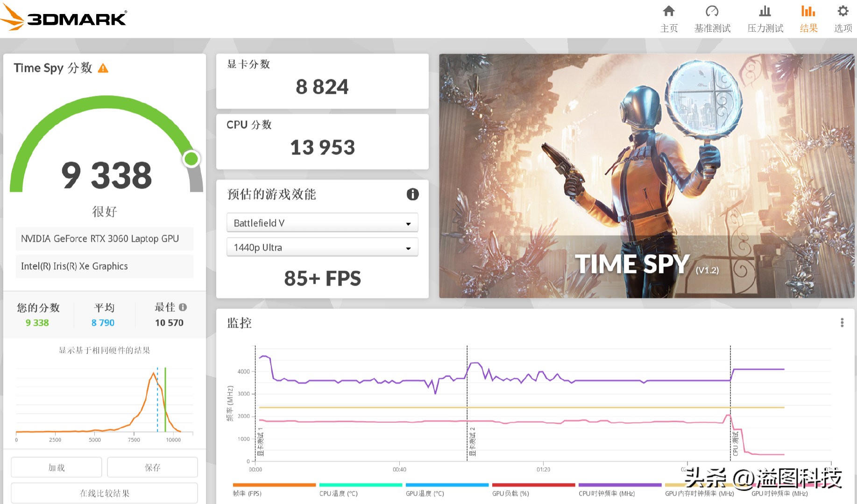
Task: Open the 监控 panel three-dot menu
Action: tap(842, 322)
